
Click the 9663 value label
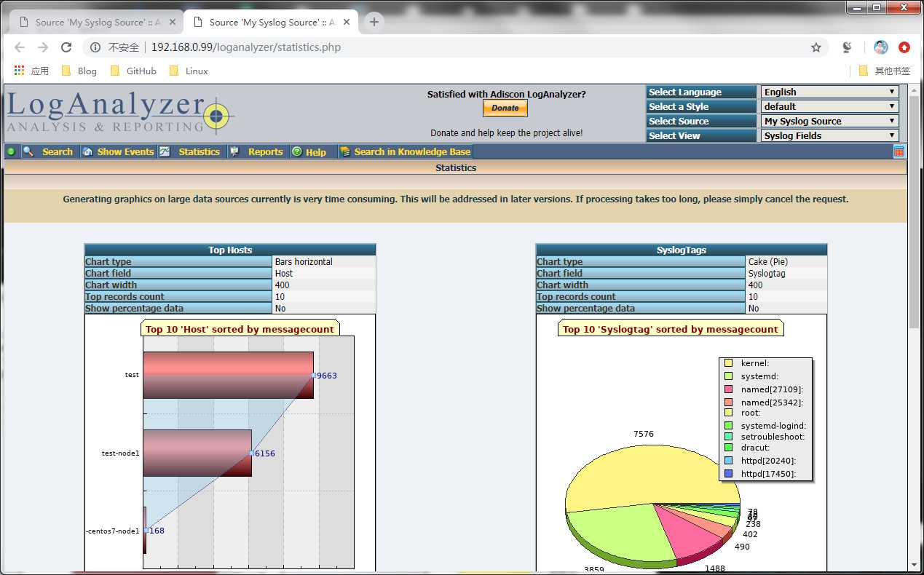327,376
